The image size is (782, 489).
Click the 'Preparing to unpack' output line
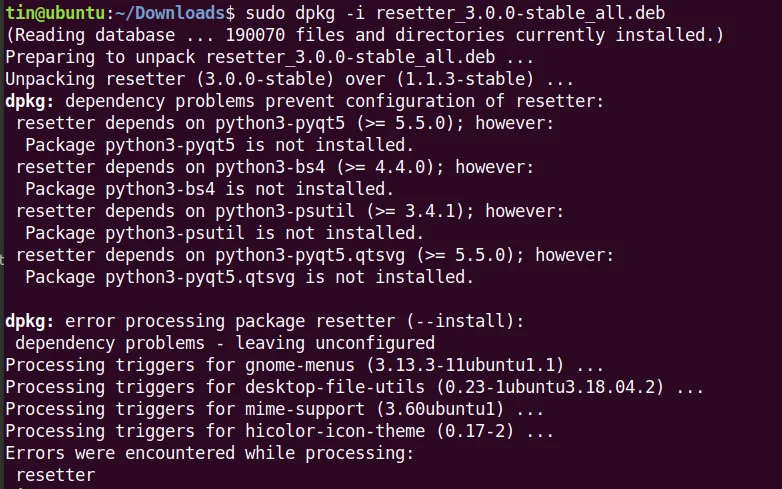click(x=269, y=57)
